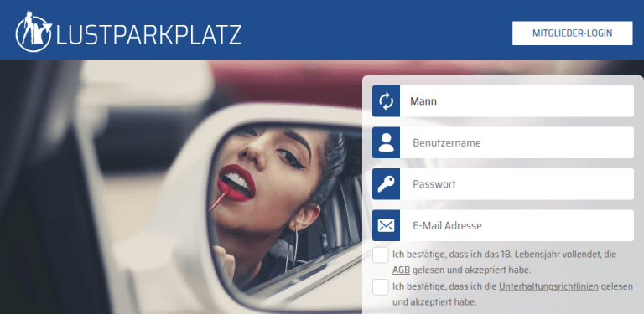The width and height of the screenshot is (644, 314).
Task: Tick the 18. Lebensjahr confirmation checkbox
Action: (381, 255)
